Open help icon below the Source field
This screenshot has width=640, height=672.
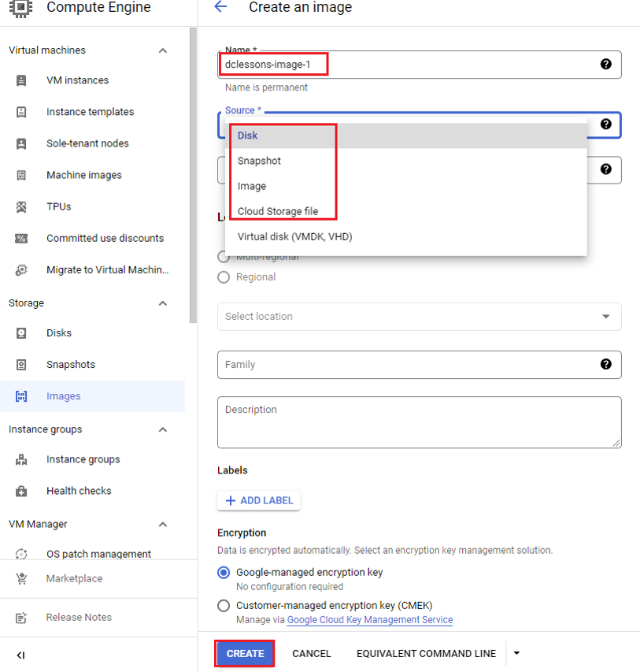pos(605,169)
